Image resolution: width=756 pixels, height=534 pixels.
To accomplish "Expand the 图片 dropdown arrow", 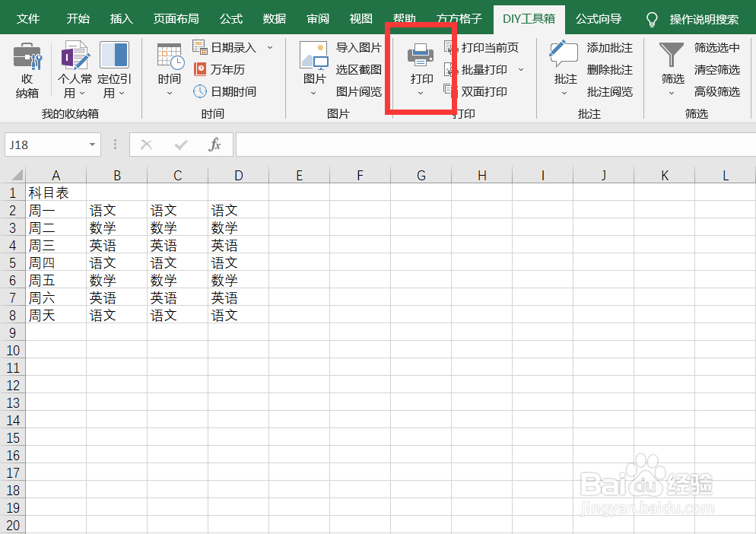I will [x=313, y=93].
